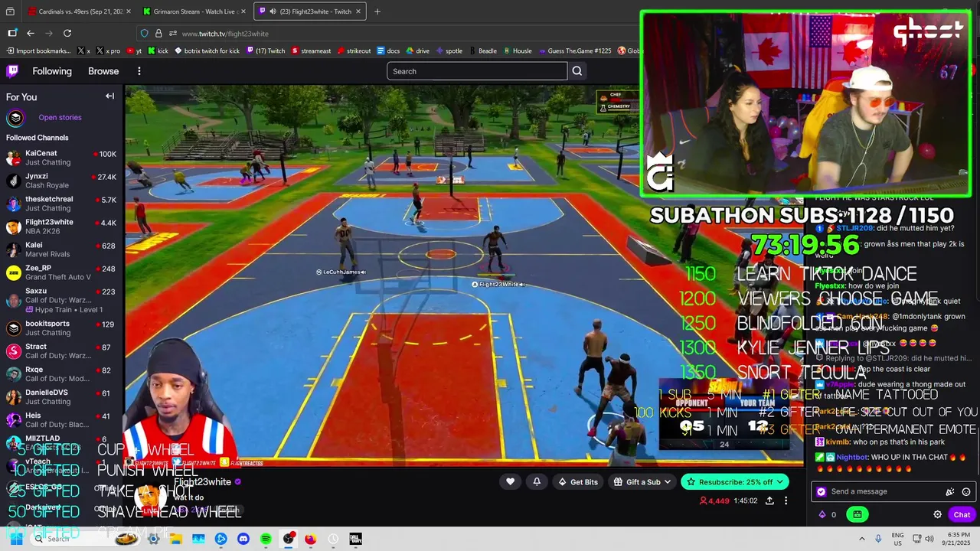Reload the browser page
This screenshot has width=980, height=551.
pos(67,33)
